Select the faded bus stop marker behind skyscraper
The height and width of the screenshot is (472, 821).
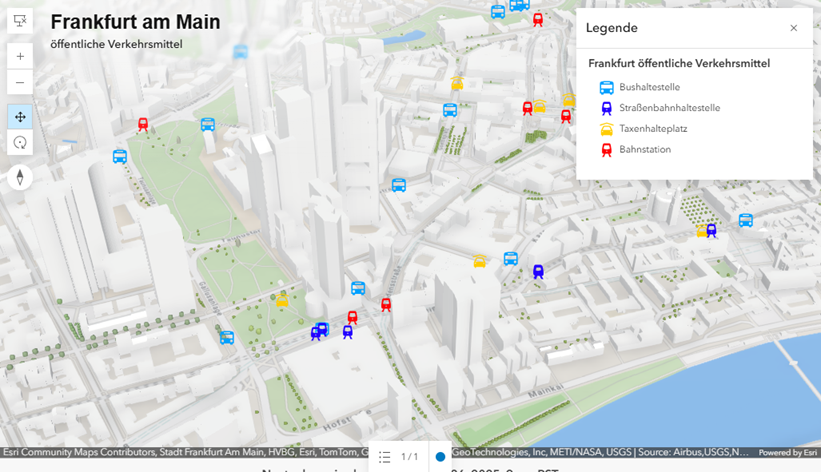pos(240,52)
